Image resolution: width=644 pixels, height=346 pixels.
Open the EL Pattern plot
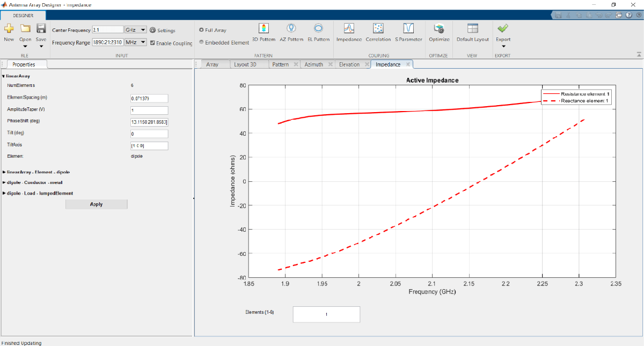318,29
